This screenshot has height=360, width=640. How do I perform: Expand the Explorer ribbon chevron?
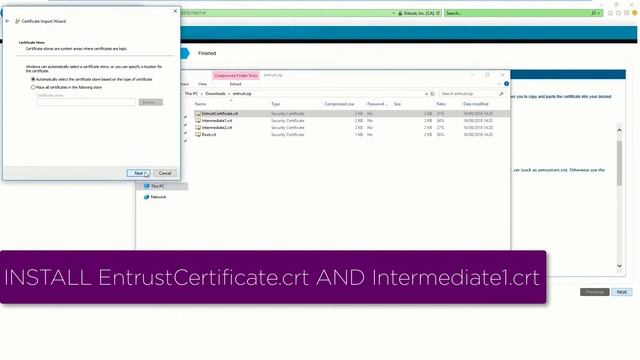tap(499, 84)
